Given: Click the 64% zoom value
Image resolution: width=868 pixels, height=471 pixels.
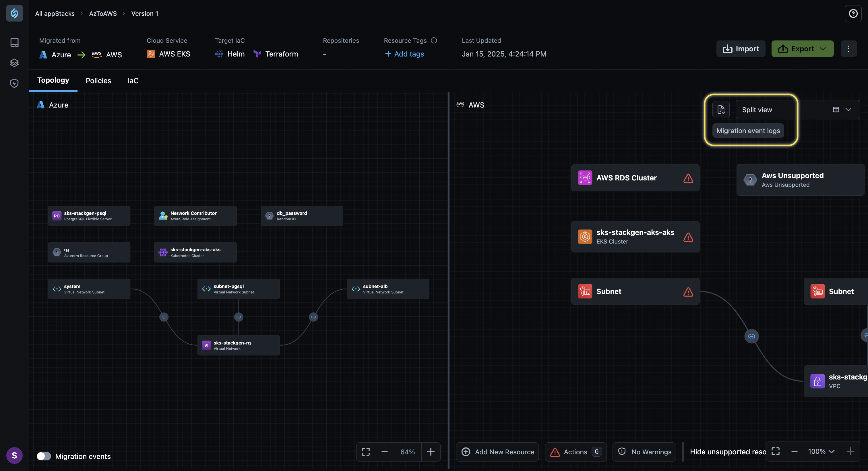Looking at the screenshot, I should coord(407,452).
